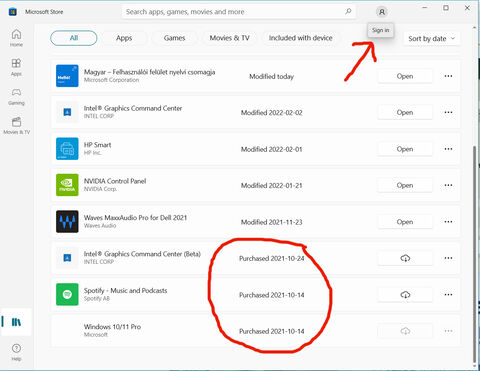
Task: Click the Modified 2021-11-23 date text
Action: coord(272,222)
